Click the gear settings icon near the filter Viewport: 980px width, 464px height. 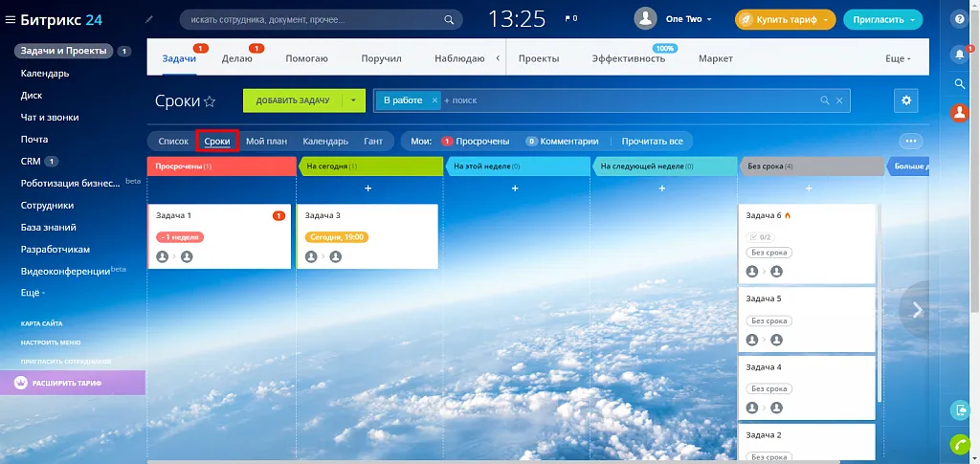click(905, 100)
